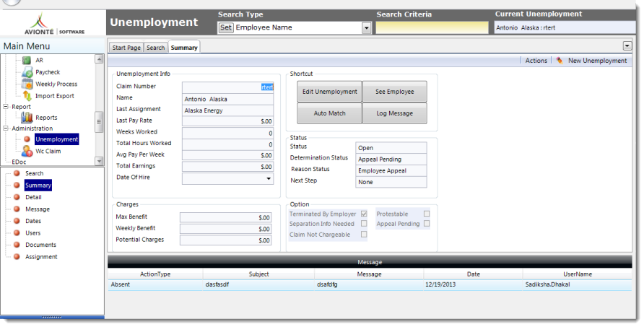This screenshot has width=644, height=327.
Task: Click the Auto Match button
Action: pos(328,113)
